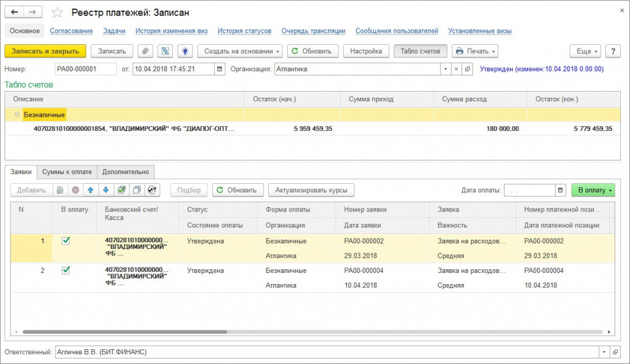This screenshot has width=630, height=364.
Task: Open the 'История статусов' section
Action: pos(244,31)
